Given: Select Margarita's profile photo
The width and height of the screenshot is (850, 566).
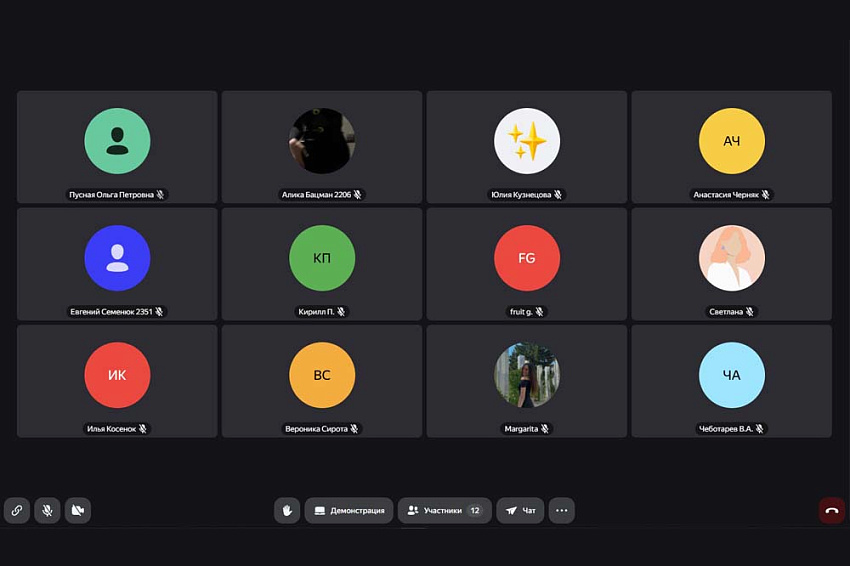Looking at the screenshot, I should click(527, 375).
